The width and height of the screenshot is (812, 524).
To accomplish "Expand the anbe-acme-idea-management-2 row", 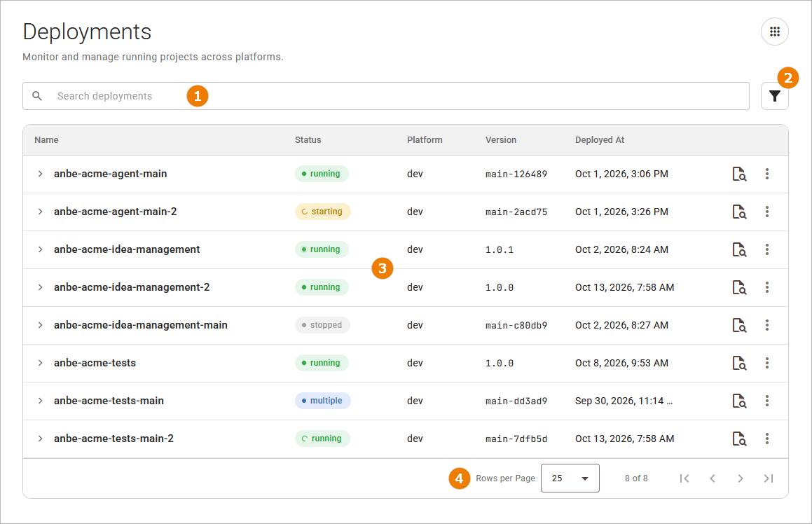I will pyautogui.click(x=40, y=287).
